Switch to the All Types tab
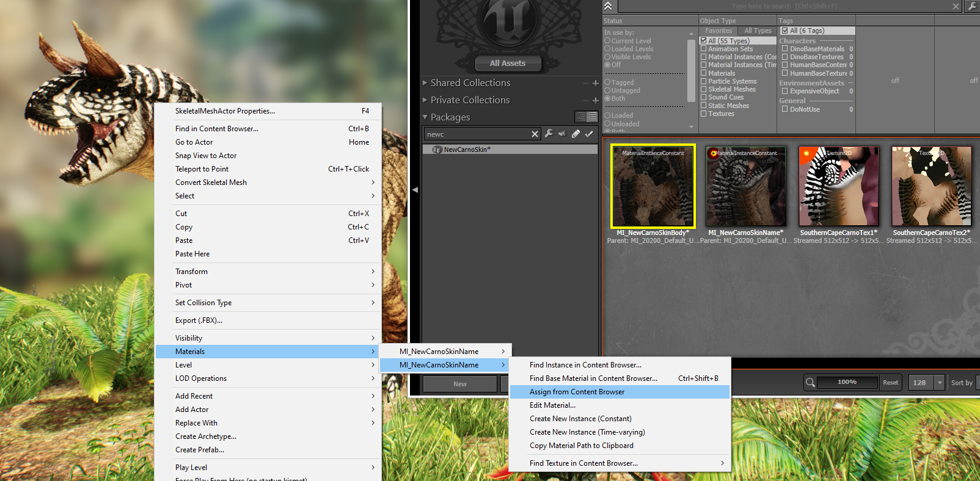Screen dimensions: 980x481 [x=758, y=31]
